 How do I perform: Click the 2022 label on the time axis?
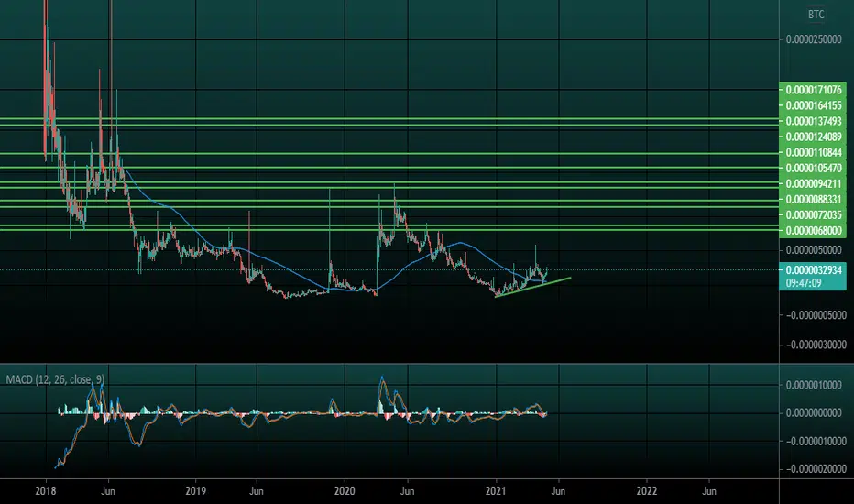[647, 491]
